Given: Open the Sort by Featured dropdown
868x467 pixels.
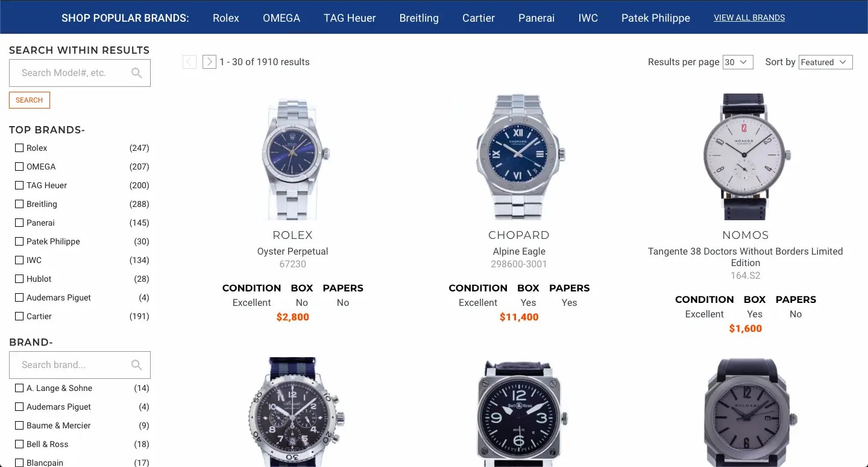Looking at the screenshot, I should point(826,62).
